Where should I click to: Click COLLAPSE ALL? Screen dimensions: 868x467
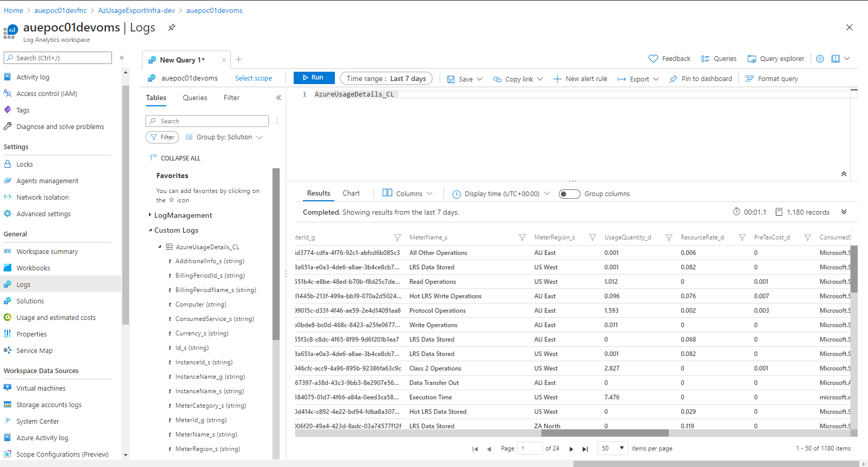point(175,158)
